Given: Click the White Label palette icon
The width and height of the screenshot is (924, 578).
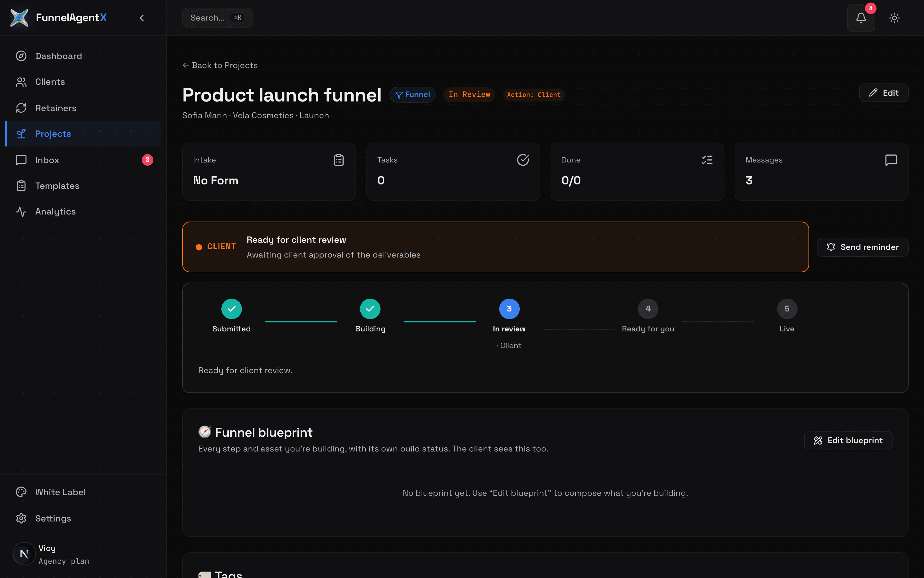Looking at the screenshot, I should tap(21, 492).
